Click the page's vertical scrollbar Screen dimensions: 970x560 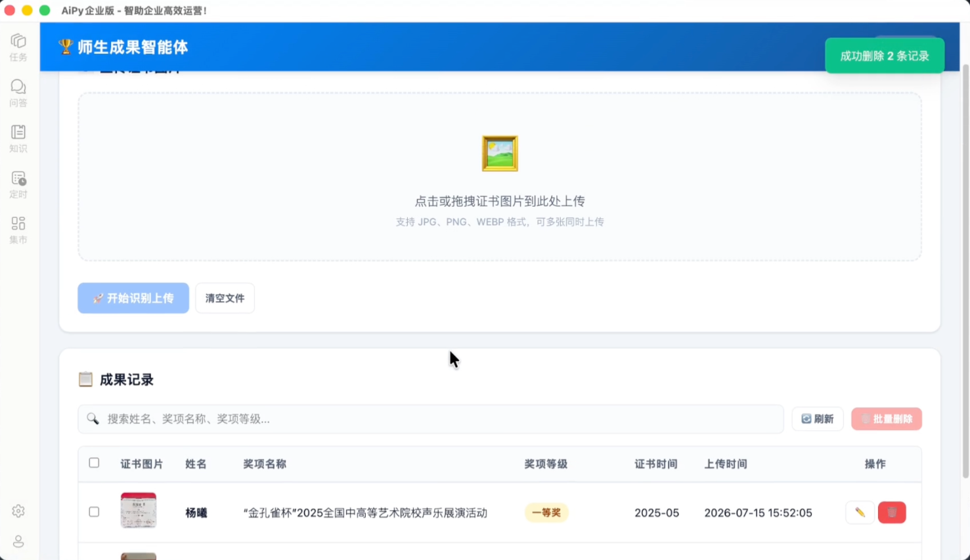(x=965, y=272)
